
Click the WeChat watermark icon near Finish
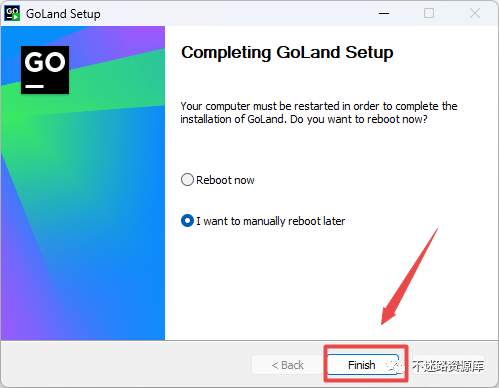pos(396,365)
